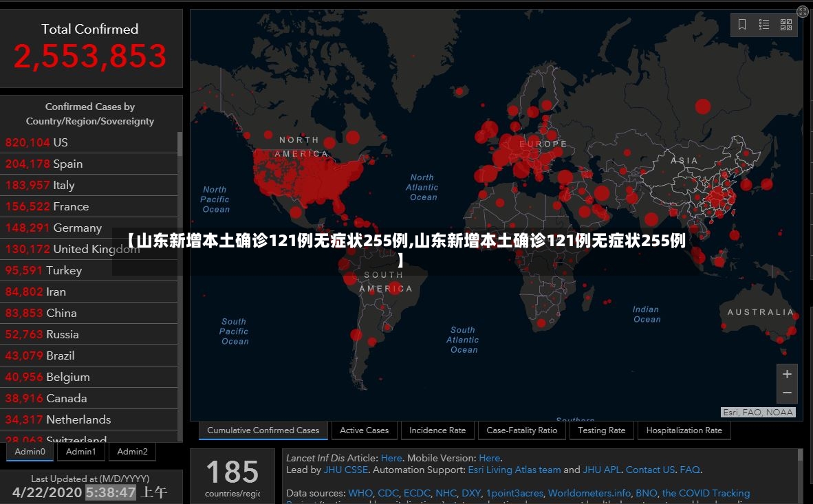Open Esri Living Atlas team link
The image size is (813, 504).
click(514, 470)
